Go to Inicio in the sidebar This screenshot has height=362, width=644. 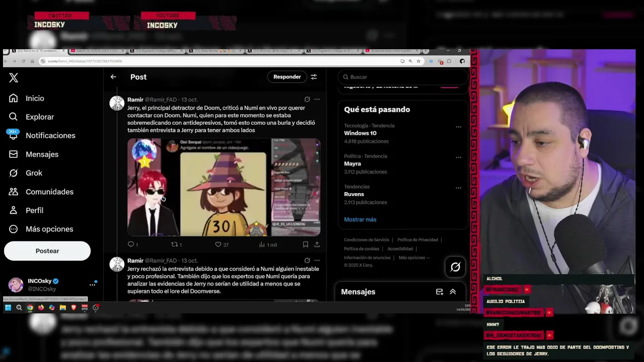click(x=27, y=99)
